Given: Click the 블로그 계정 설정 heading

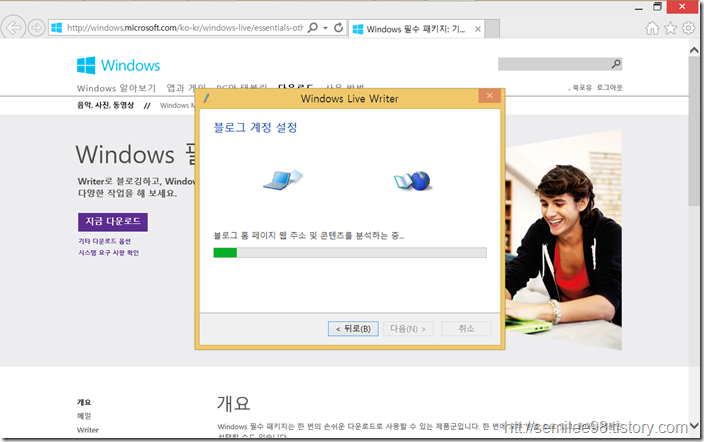Looking at the screenshot, I should tap(255, 128).
